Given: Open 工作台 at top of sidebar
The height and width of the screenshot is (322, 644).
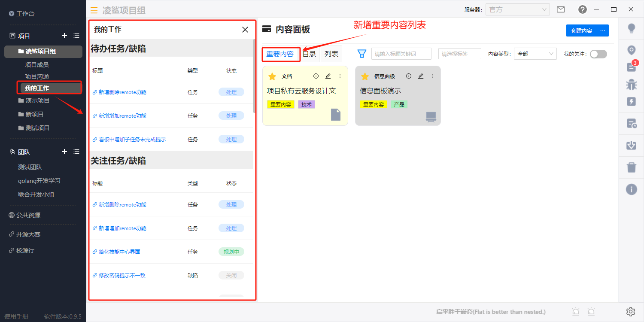Looking at the screenshot, I should 25,14.
